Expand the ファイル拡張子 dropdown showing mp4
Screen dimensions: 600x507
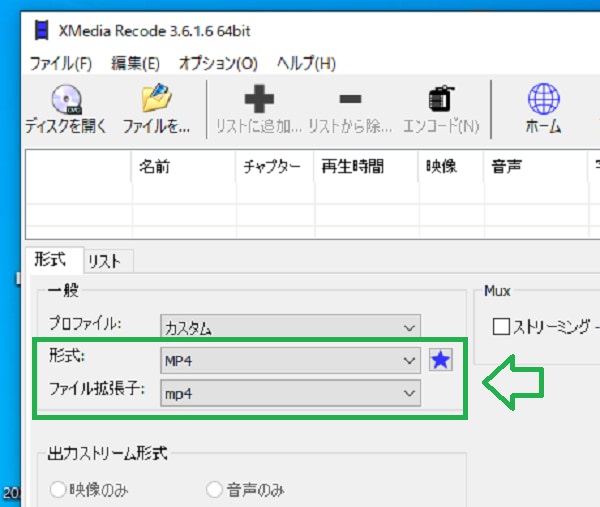290,393
